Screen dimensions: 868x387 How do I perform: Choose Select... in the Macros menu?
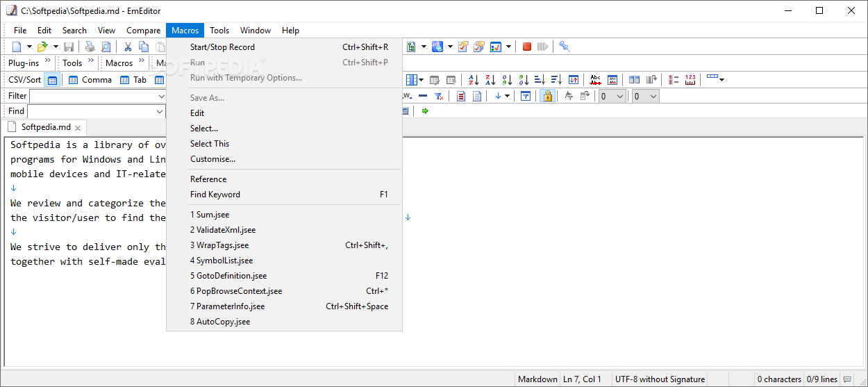click(x=284, y=129)
